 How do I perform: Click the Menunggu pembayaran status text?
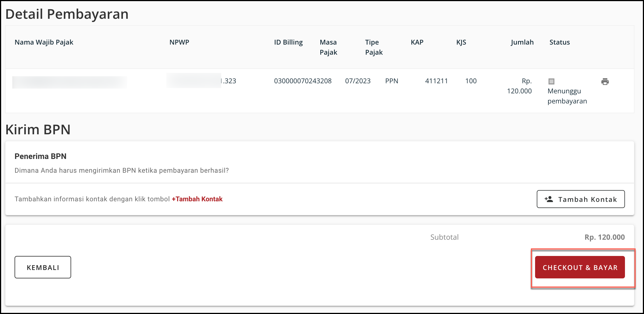tap(567, 96)
